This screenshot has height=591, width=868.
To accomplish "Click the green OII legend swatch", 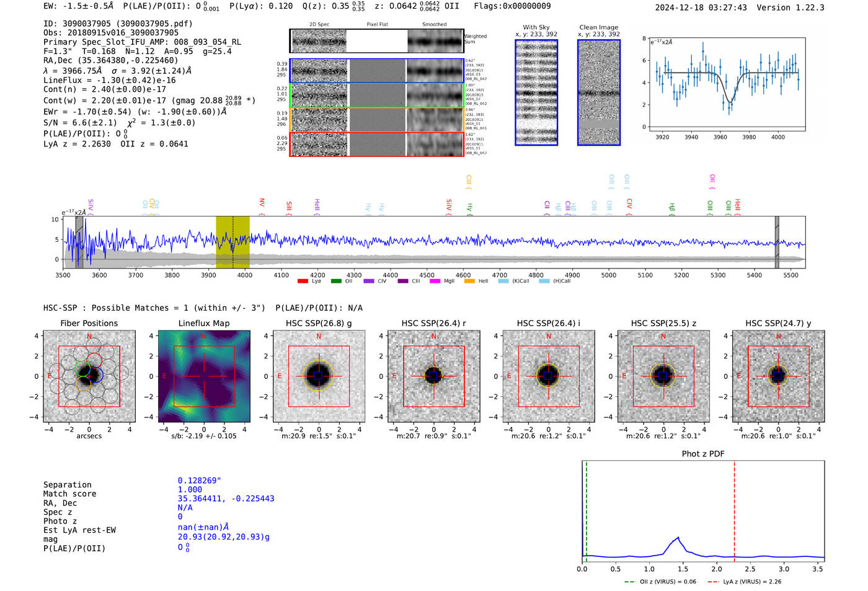I will tap(336, 281).
